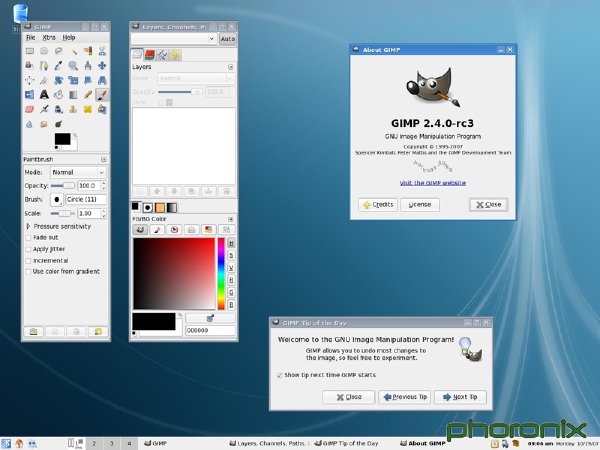Select the Paths tool
Screen dimensions: 600x450
pos(44,65)
